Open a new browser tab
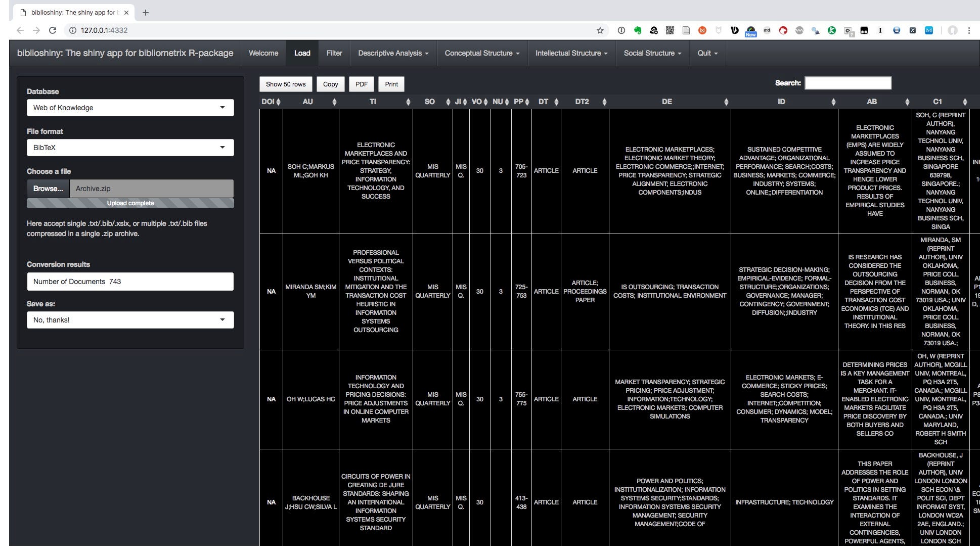Screen dimensions: 980x557 click(146, 13)
